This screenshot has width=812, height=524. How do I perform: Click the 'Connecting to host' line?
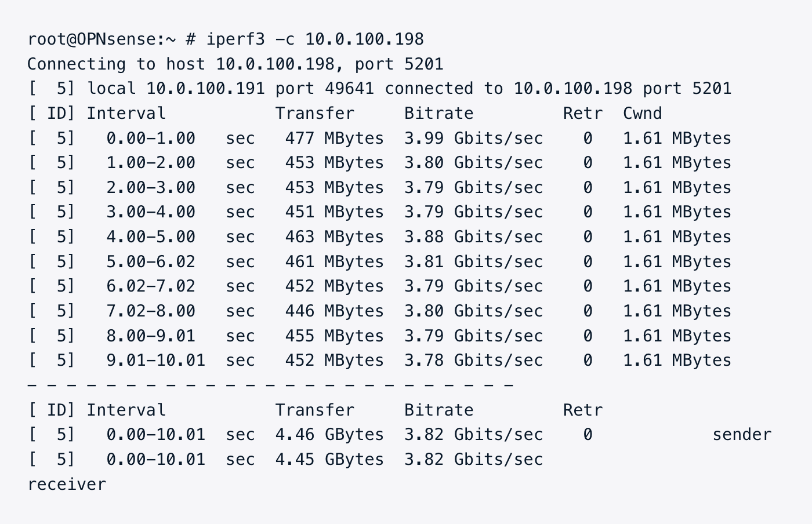pyautogui.click(x=235, y=64)
